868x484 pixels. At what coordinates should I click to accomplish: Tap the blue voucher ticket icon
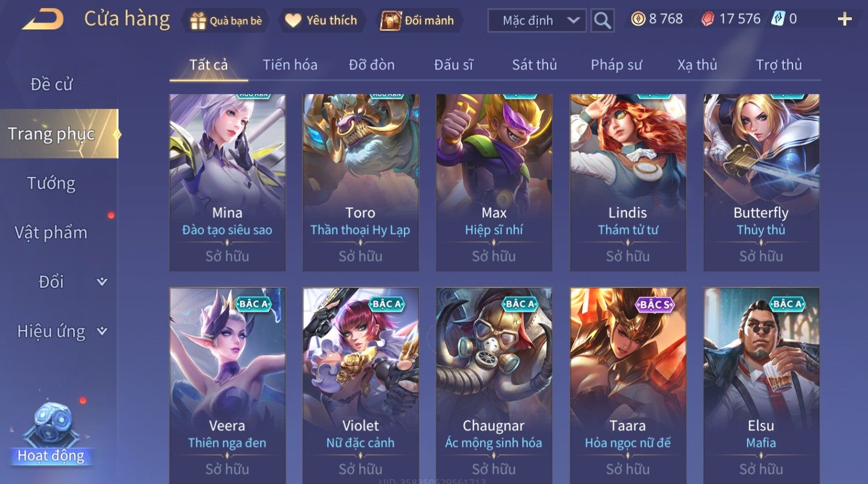pos(778,19)
